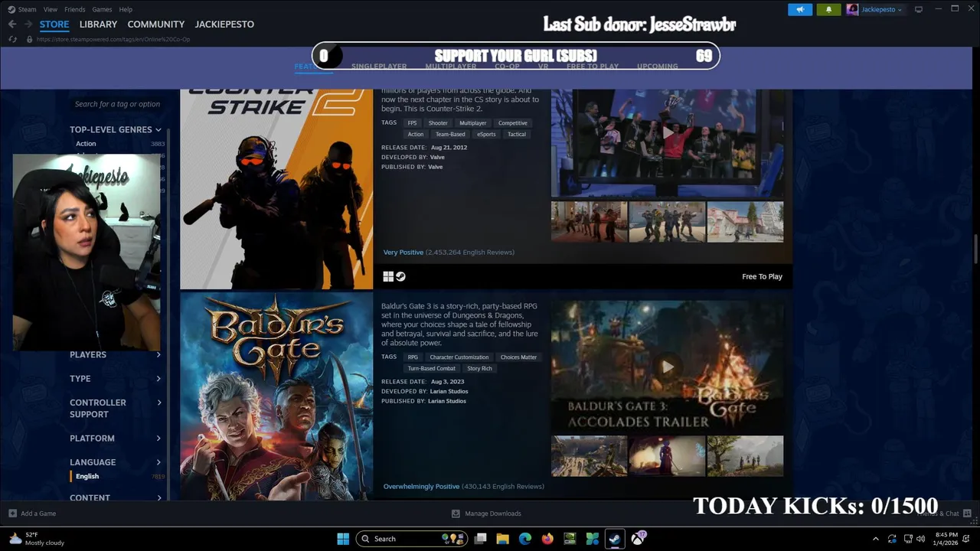This screenshot has width=980, height=551.
Task: Play the Baldur's Gate 3 Accolades trailer
Action: click(x=668, y=367)
